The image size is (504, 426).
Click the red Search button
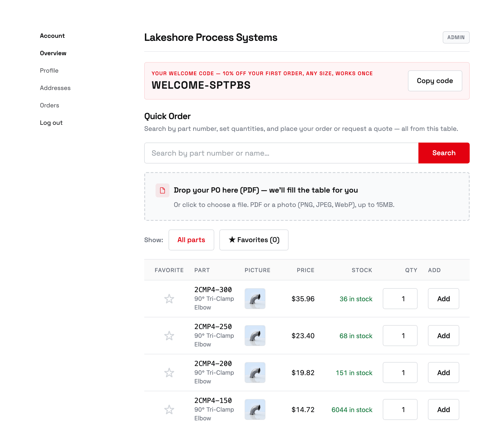pos(444,153)
